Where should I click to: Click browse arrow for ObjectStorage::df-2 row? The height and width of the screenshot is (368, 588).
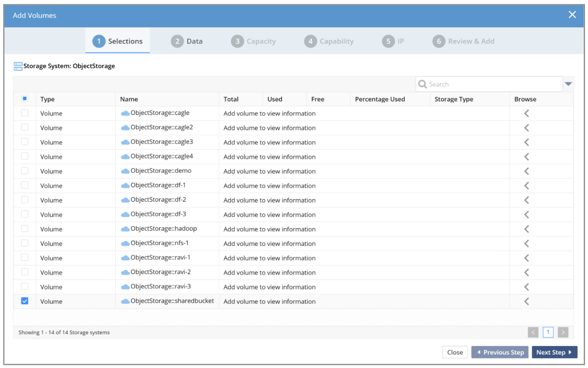tap(526, 200)
